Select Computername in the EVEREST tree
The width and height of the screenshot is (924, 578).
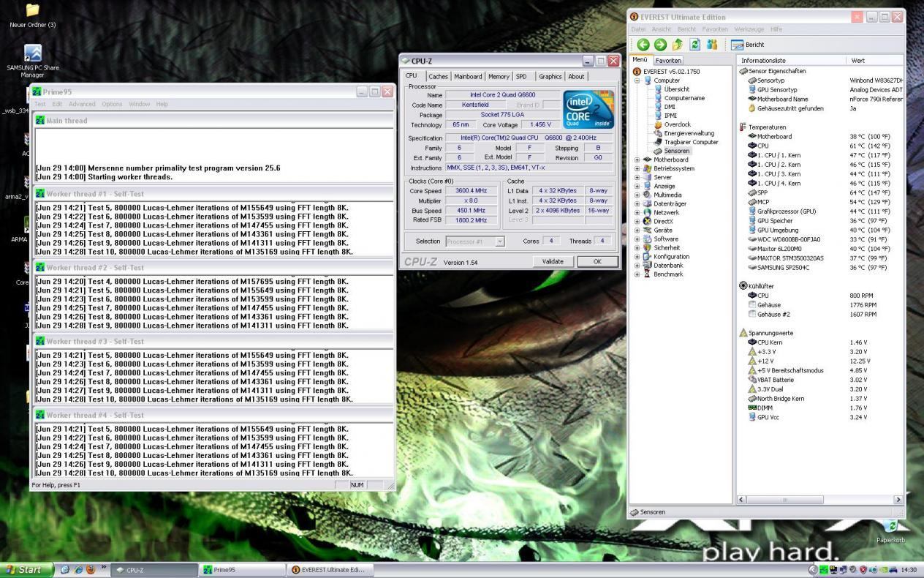(x=684, y=98)
